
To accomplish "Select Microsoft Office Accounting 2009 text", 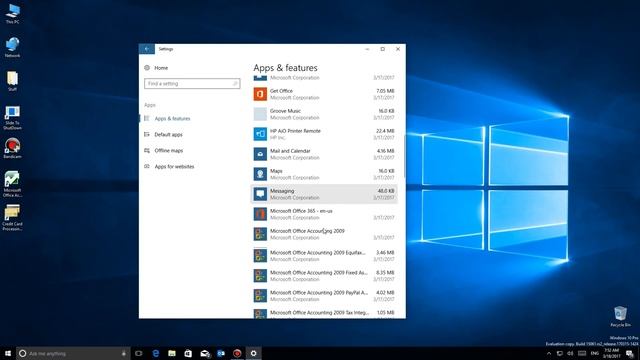I will [x=307, y=231].
